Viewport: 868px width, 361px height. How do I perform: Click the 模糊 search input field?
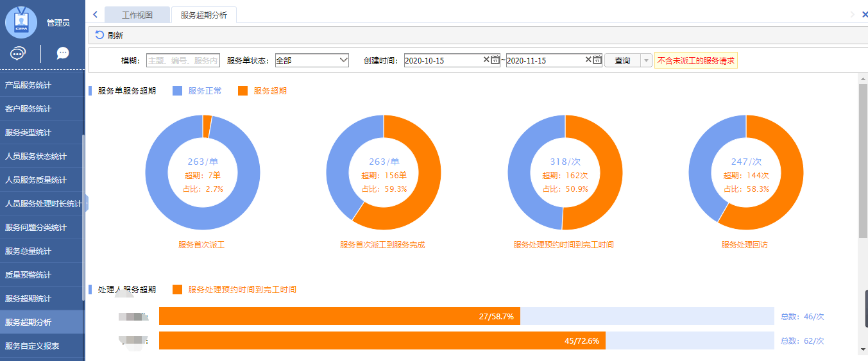pos(183,60)
